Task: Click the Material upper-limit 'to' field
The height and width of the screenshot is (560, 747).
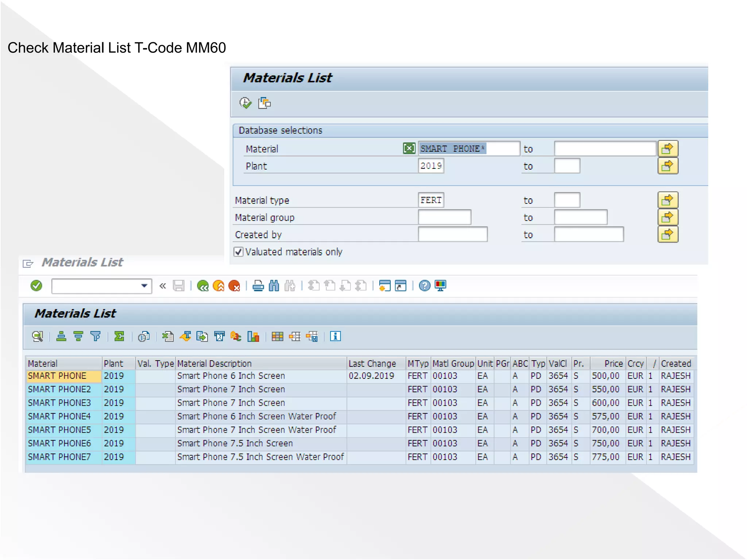Action: tap(605, 149)
